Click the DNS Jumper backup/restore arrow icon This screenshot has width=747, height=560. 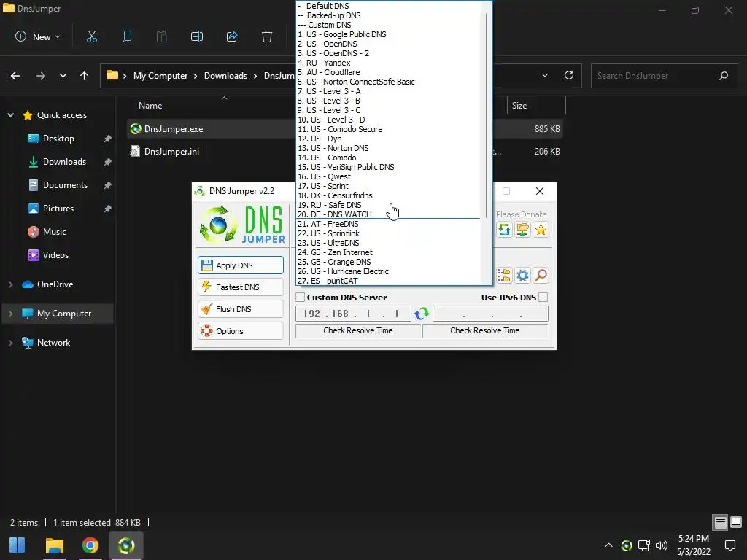point(504,230)
